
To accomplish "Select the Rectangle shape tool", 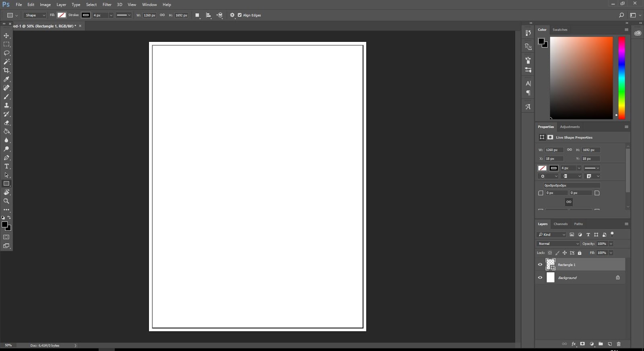I will tap(6, 184).
